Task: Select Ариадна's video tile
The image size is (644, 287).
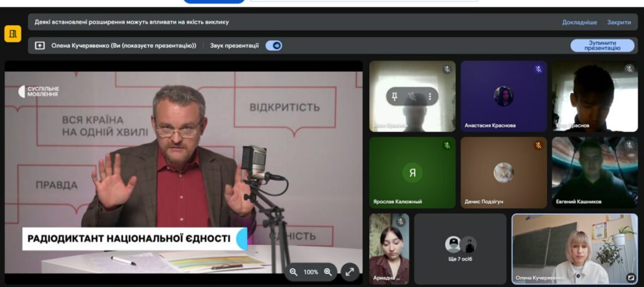Action: [389, 249]
